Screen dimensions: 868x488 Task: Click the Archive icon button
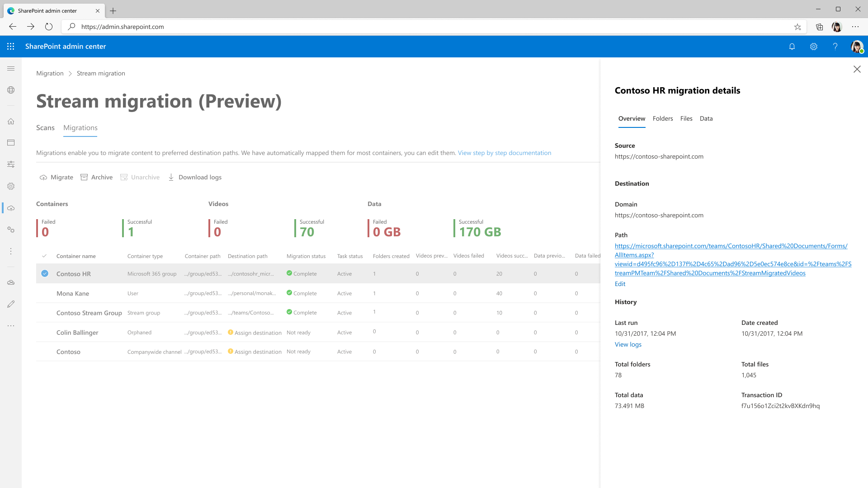pyautogui.click(x=84, y=177)
